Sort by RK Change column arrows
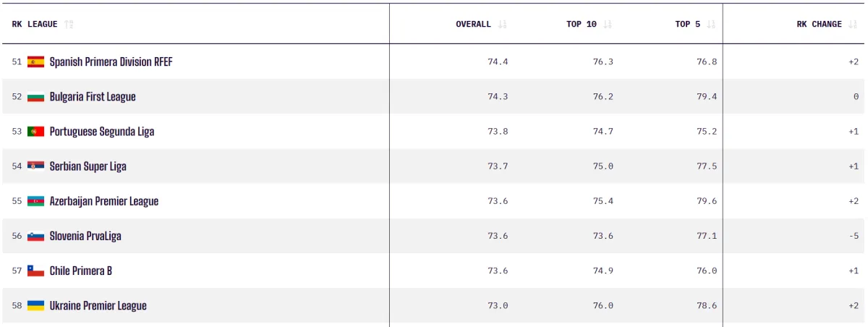The image size is (868, 327). (853, 24)
